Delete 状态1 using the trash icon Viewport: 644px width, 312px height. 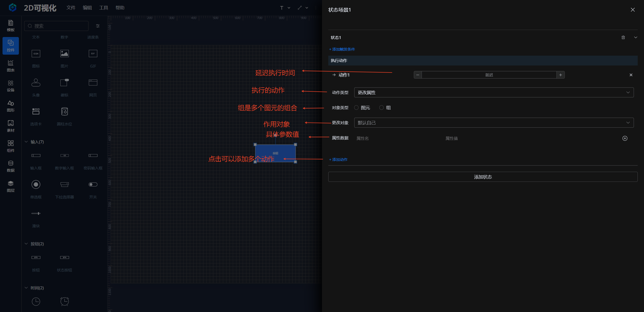(623, 38)
